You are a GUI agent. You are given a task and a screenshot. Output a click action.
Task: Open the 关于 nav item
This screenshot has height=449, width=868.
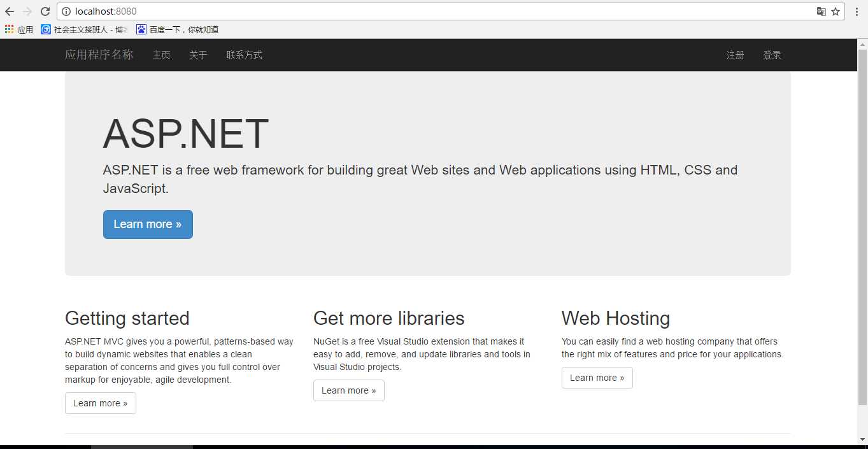pyautogui.click(x=198, y=55)
